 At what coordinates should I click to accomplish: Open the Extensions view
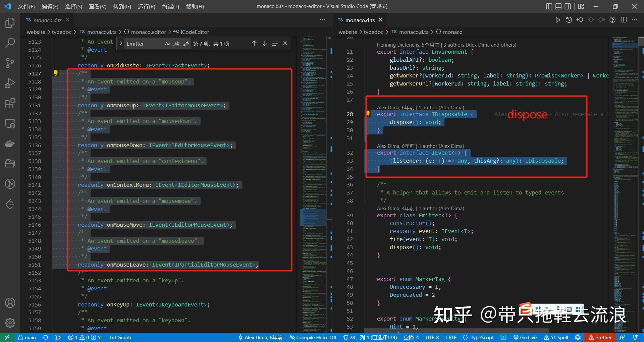(x=10, y=103)
